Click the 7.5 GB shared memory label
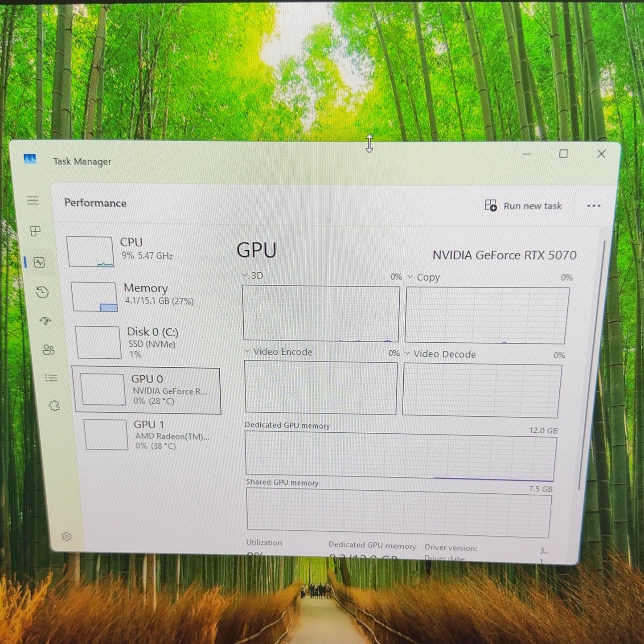The width and height of the screenshot is (644, 644). pyautogui.click(x=541, y=489)
